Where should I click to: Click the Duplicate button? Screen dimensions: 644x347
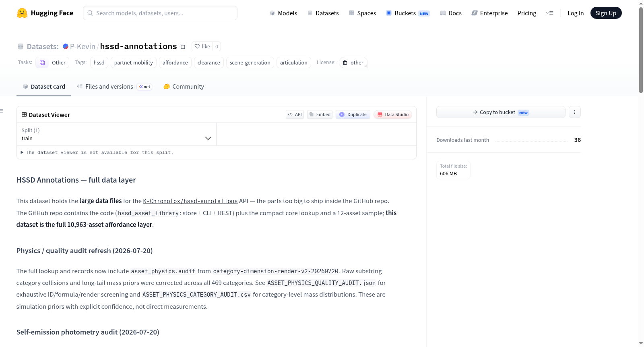353,114
